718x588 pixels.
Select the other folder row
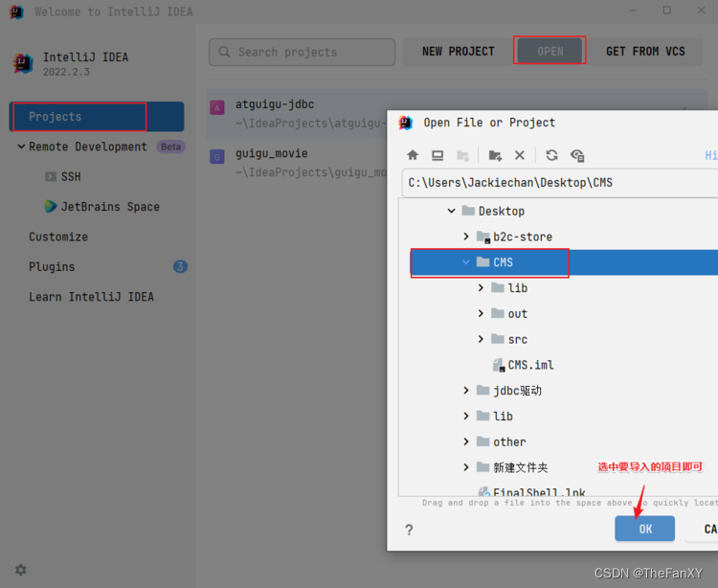[x=558, y=441]
